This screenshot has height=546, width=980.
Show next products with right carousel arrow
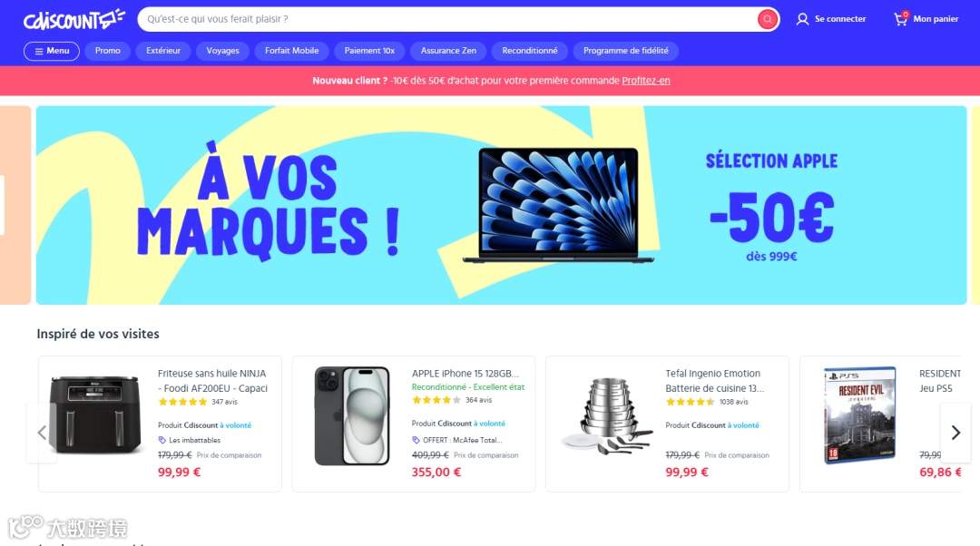(955, 433)
